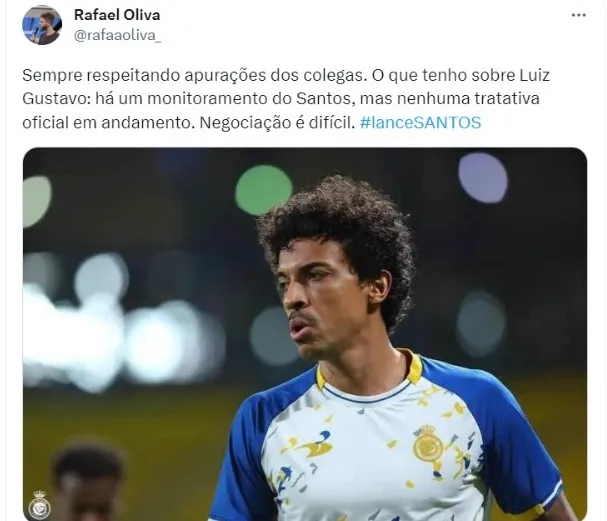This screenshot has width=607, height=521.
Task: Click the blue-yellow sponsor logo on jersey chest
Action: point(311,445)
